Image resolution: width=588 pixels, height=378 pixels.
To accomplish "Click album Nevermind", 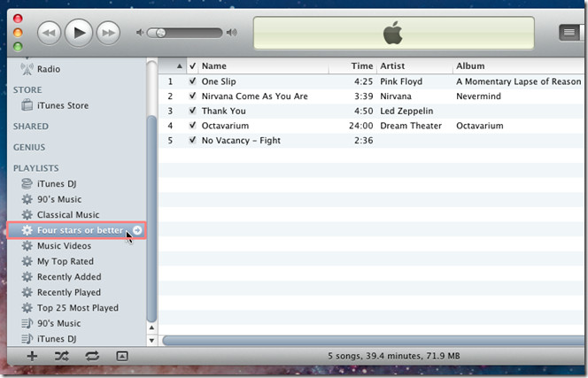I will pyautogui.click(x=478, y=96).
